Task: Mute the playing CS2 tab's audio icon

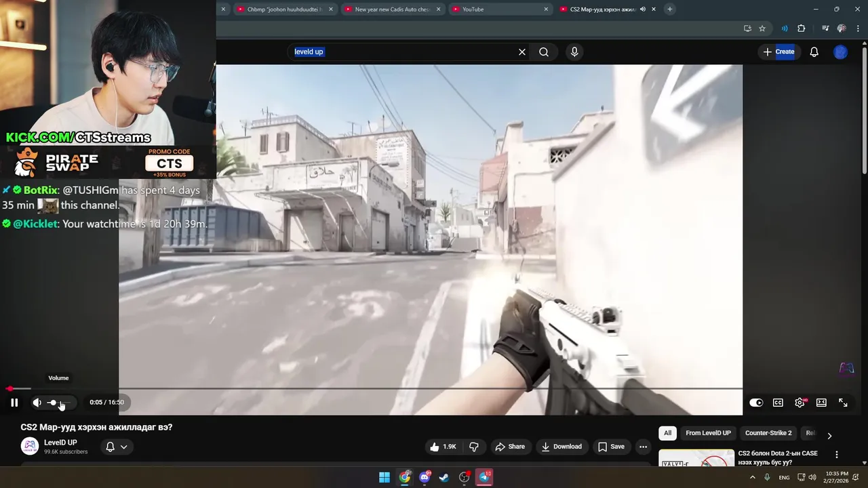Action: point(642,9)
